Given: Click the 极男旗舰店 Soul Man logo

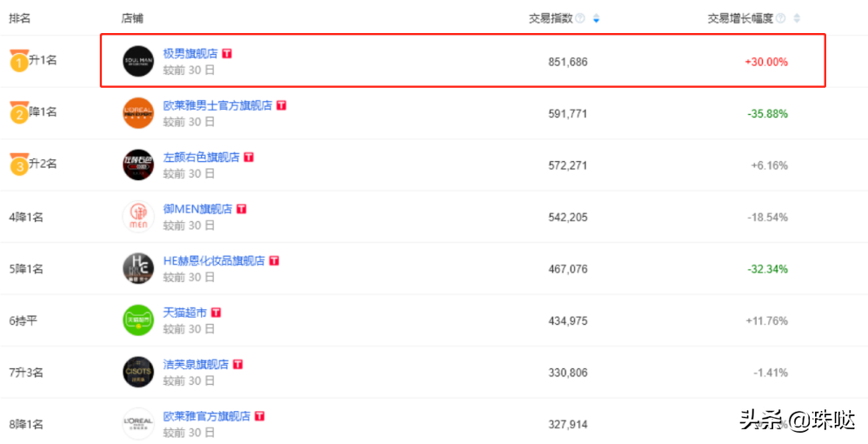Looking at the screenshot, I should click(137, 61).
